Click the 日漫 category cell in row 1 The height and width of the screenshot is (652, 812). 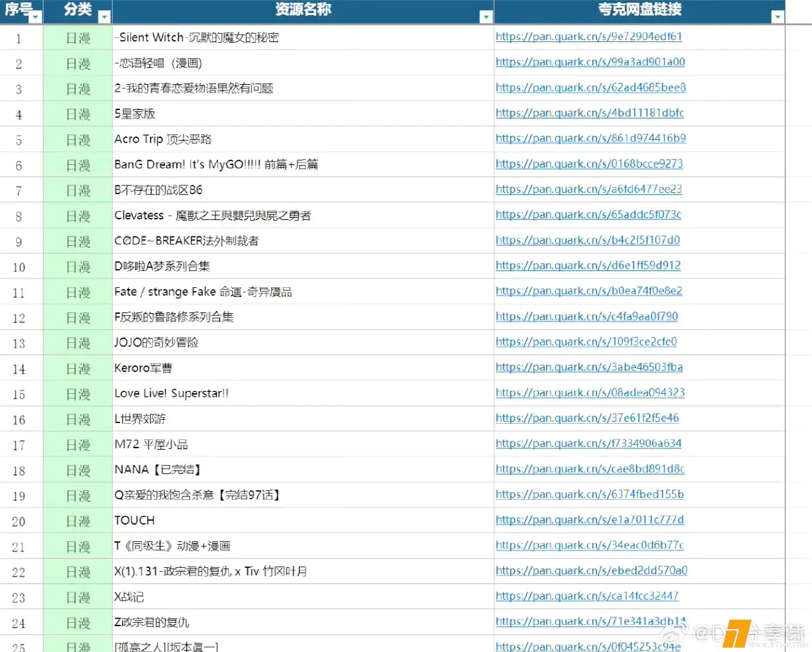pyautogui.click(x=77, y=38)
